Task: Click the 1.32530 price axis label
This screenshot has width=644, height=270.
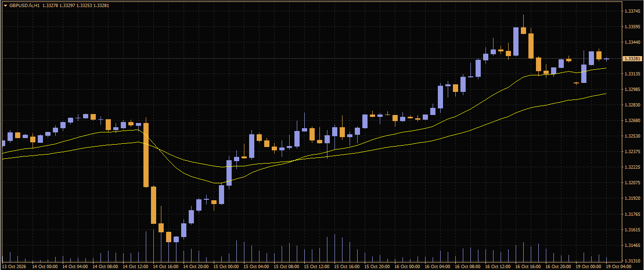Action: pos(632,136)
